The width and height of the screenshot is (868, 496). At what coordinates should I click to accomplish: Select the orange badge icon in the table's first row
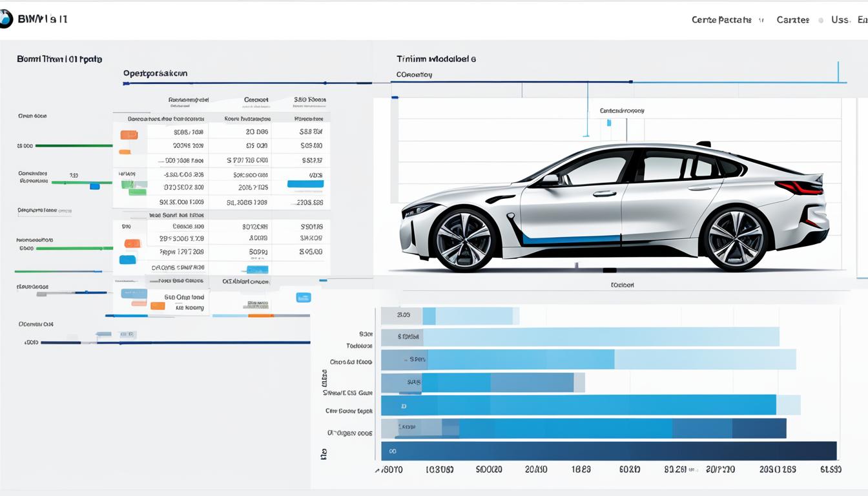point(130,134)
